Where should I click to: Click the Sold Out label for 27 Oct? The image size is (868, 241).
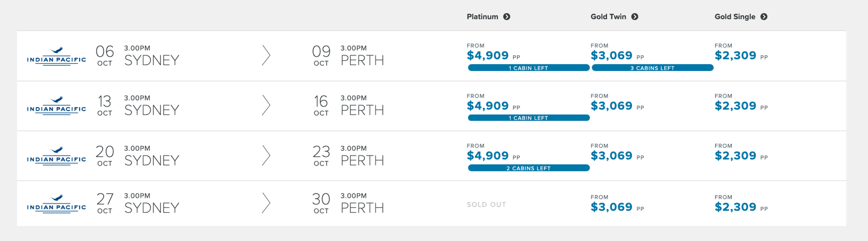(486, 205)
